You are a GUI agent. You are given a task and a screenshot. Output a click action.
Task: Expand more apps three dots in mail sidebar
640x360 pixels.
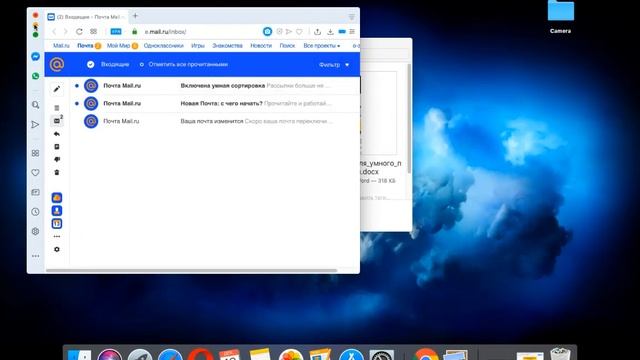[x=57, y=236]
